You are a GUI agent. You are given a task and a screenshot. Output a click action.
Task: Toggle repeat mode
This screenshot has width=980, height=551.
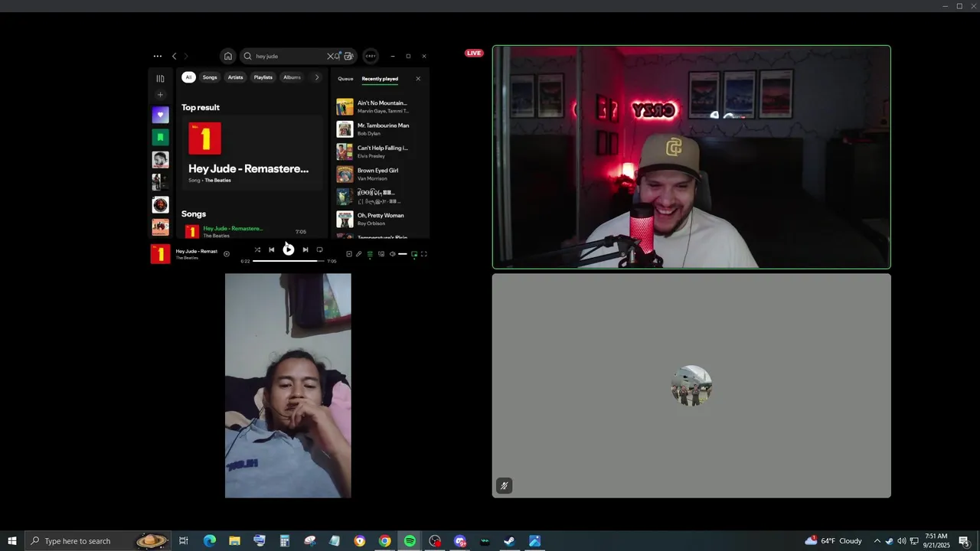click(x=319, y=249)
